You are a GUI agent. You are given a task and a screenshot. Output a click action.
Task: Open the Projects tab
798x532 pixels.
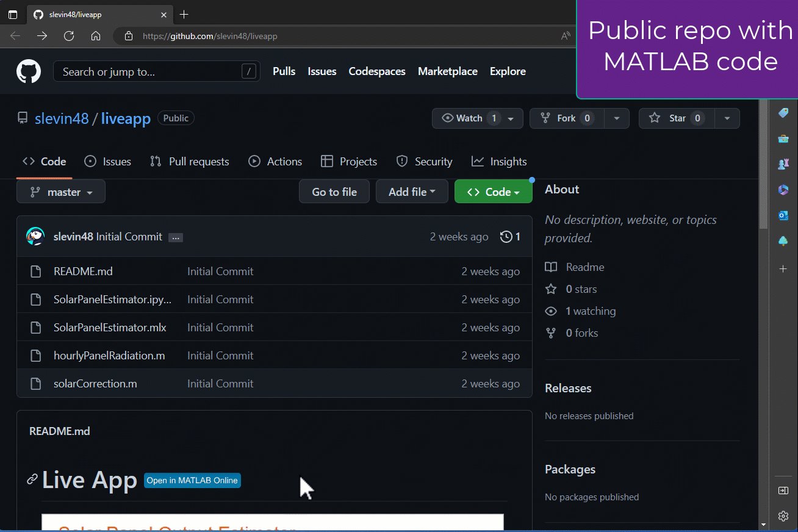(x=349, y=162)
